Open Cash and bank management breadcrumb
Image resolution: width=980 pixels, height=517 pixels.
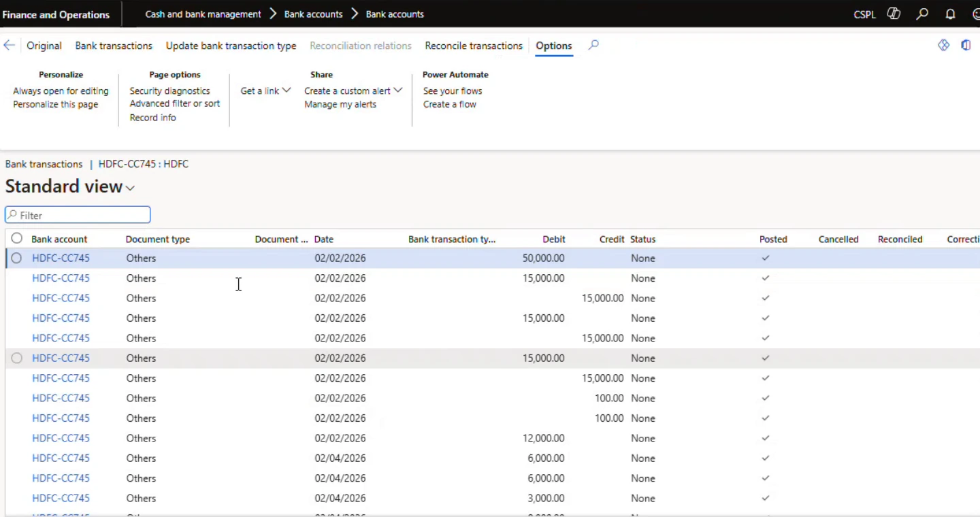[203, 14]
